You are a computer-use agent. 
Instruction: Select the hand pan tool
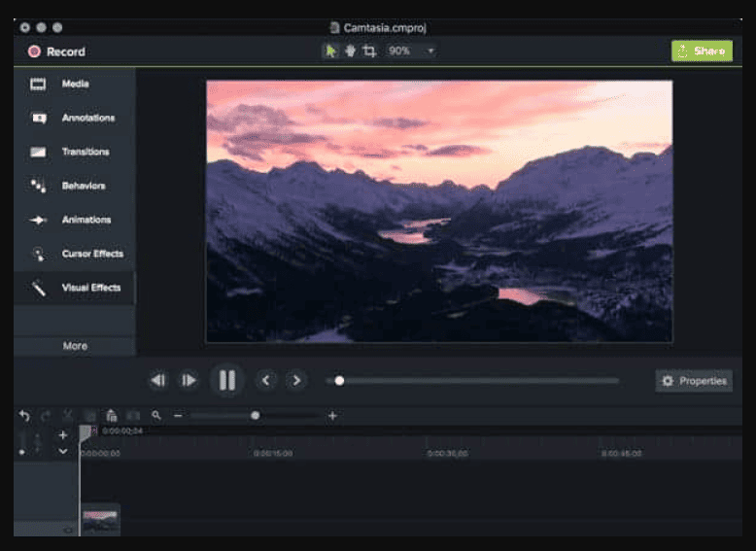[351, 51]
